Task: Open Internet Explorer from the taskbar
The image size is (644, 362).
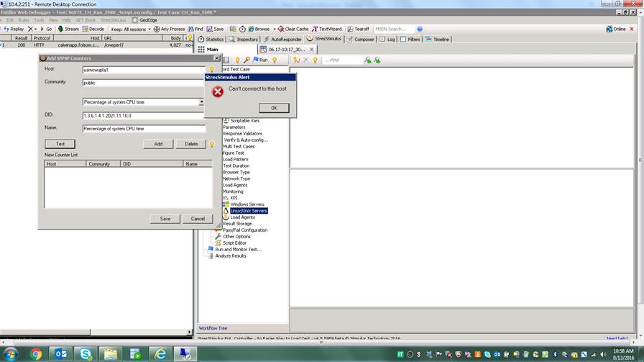Action: point(160,354)
